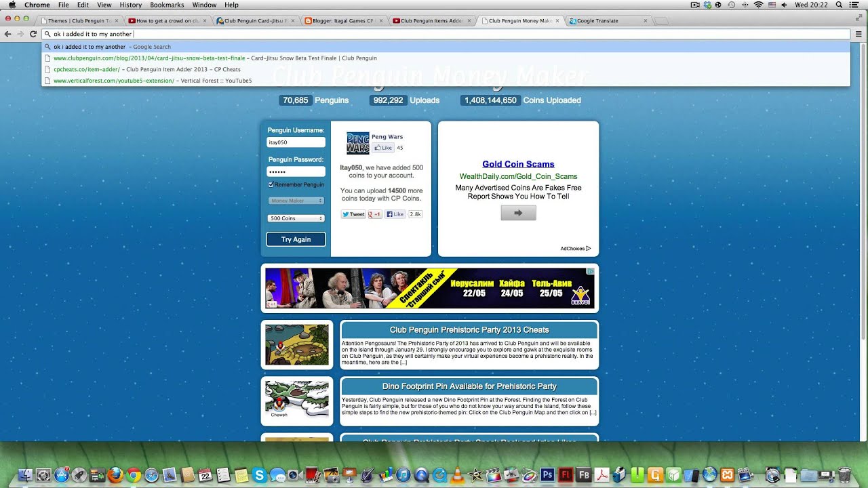
Task: Open Gold Coin Scams ad link
Action: [x=518, y=164]
